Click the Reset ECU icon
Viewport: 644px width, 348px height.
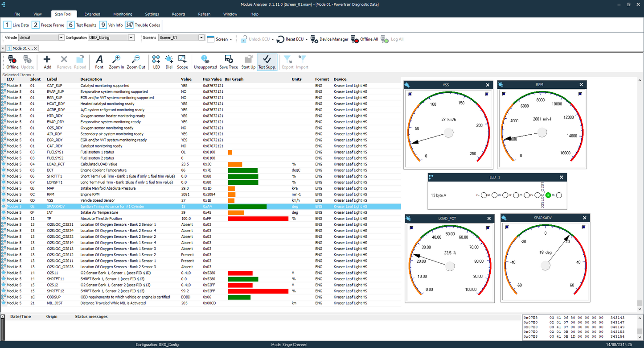280,39
